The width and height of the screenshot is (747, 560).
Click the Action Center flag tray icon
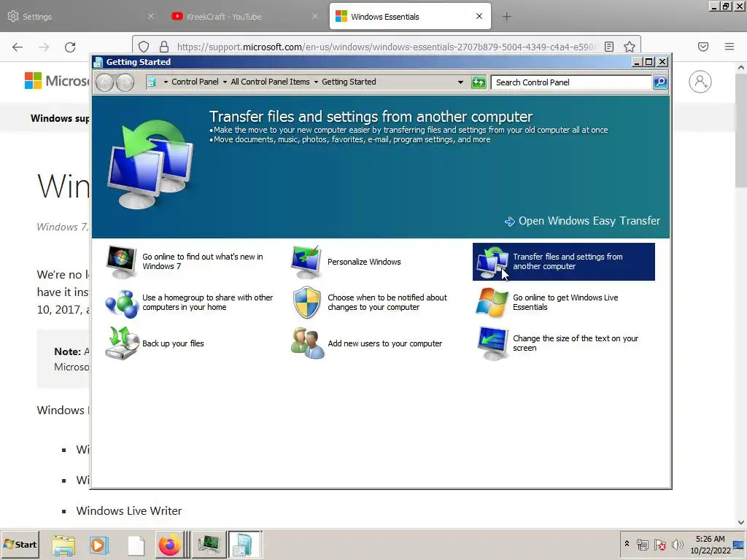tap(659, 545)
